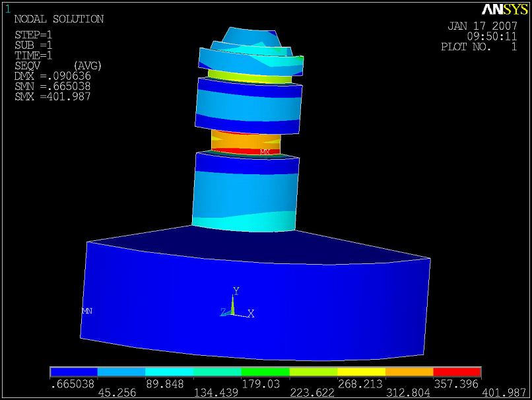Click legend value 223.622
The height and width of the screenshot is (400, 532).
[x=312, y=393]
